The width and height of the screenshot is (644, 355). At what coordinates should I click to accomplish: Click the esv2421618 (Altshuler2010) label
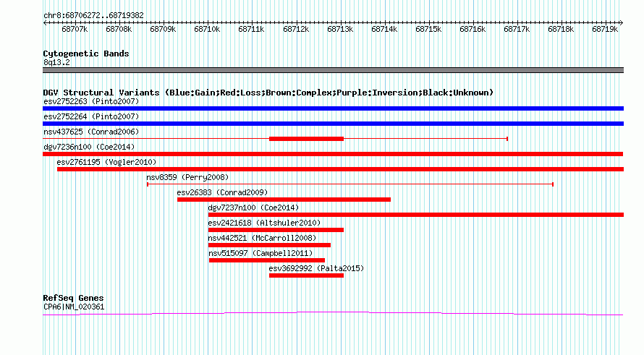click(264, 223)
